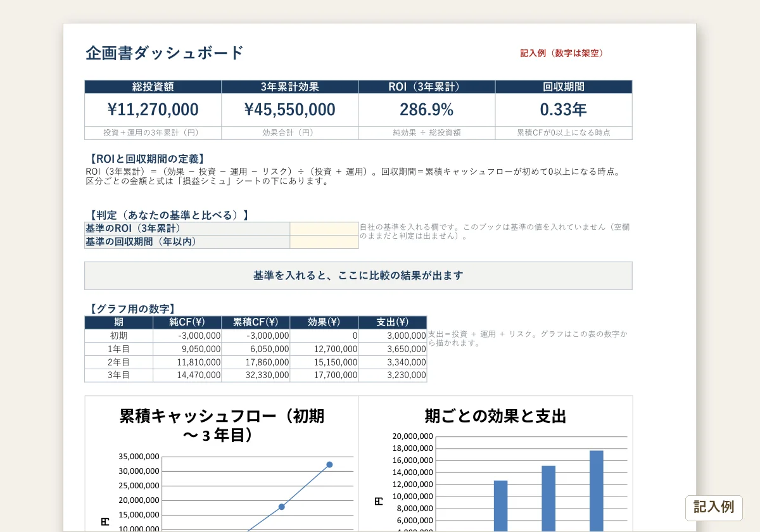Click the 6,050,000 cumulative CF cell
This screenshot has width=760, height=532.
[x=256, y=349]
